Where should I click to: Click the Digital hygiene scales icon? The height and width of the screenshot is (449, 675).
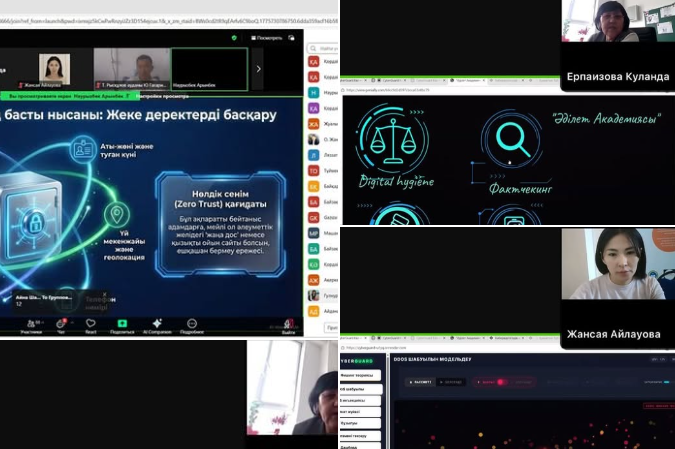(x=392, y=139)
